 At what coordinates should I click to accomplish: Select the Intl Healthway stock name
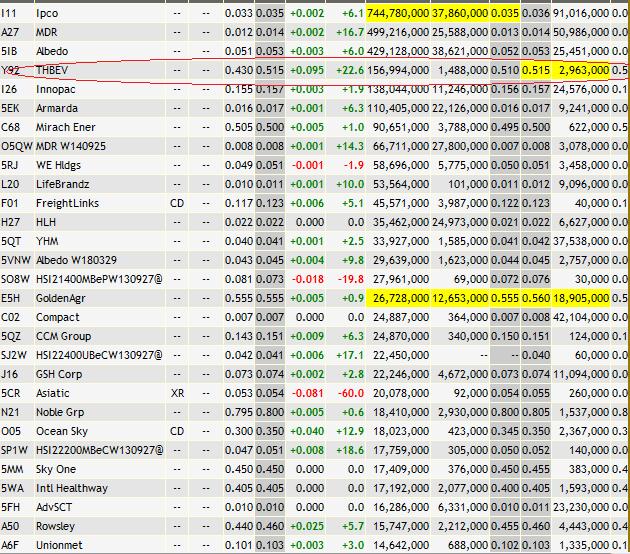72,489
